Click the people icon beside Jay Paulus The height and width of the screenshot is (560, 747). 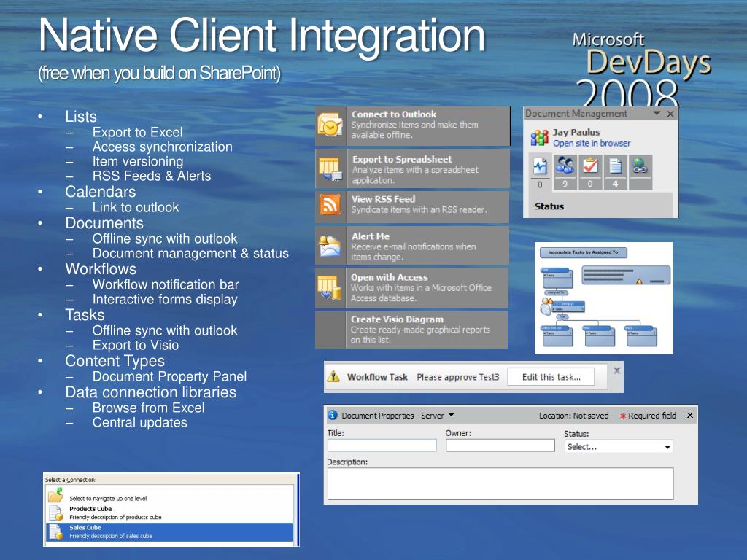(539, 138)
